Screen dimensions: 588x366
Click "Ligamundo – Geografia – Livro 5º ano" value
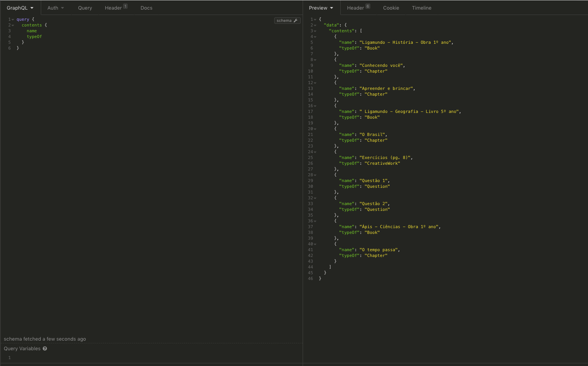[x=409, y=111]
